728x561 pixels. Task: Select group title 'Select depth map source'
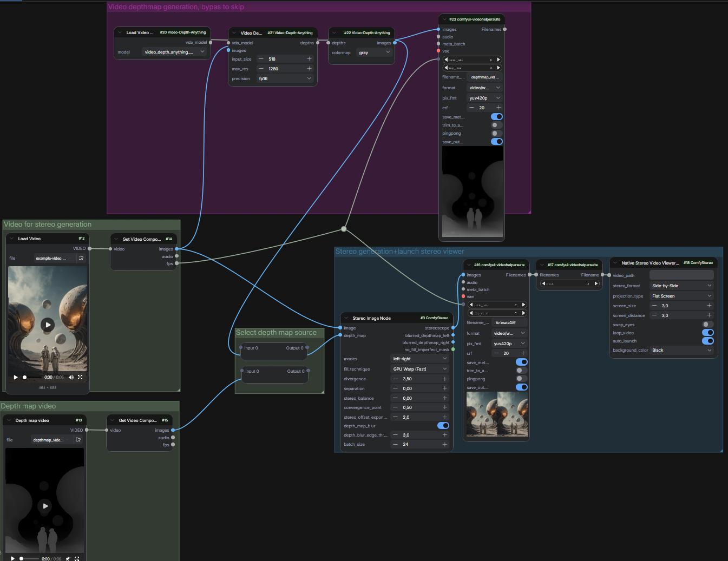tap(276, 333)
